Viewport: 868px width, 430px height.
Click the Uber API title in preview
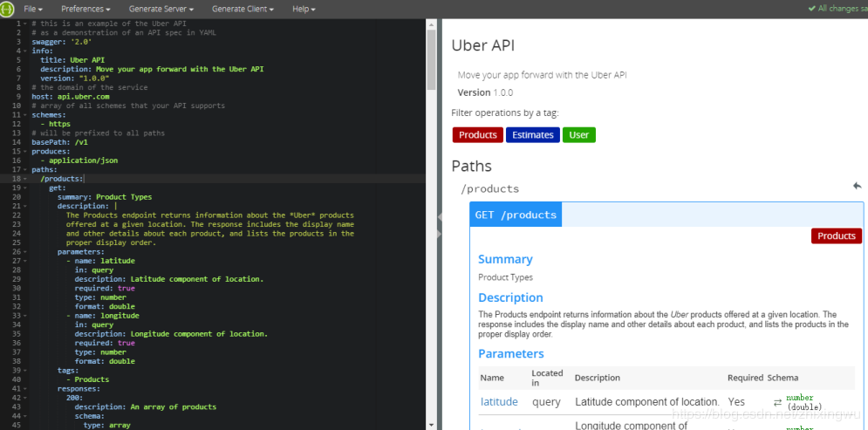pyautogui.click(x=483, y=45)
